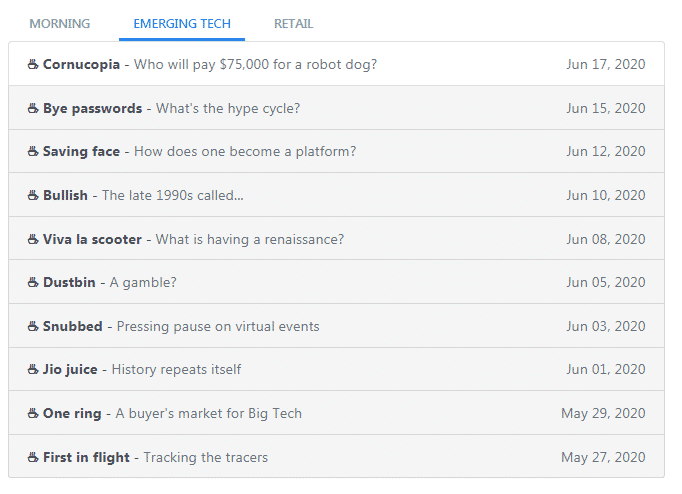Viewport: 682px width, 494px height.
Task: Click the subtitle 'A gamble?'
Action: [x=143, y=282]
